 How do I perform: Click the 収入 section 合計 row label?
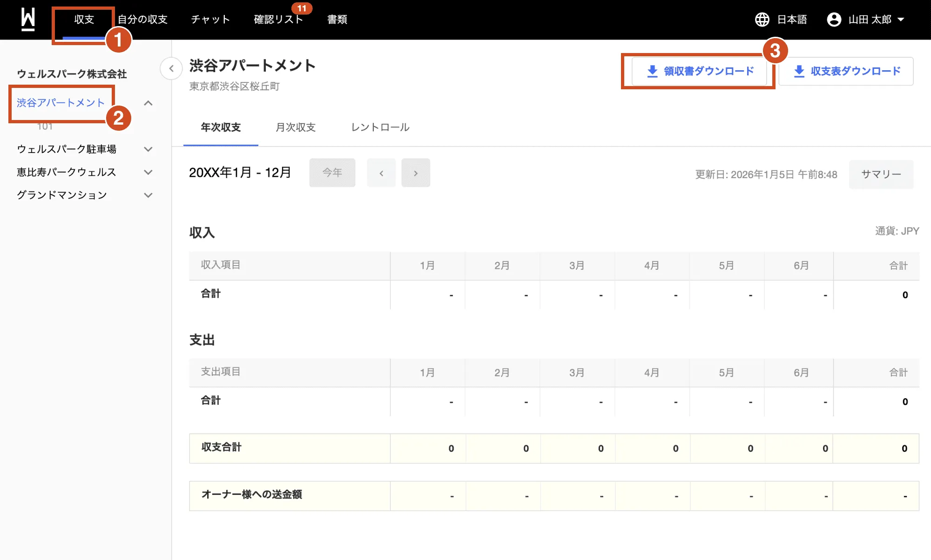(x=211, y=294)
